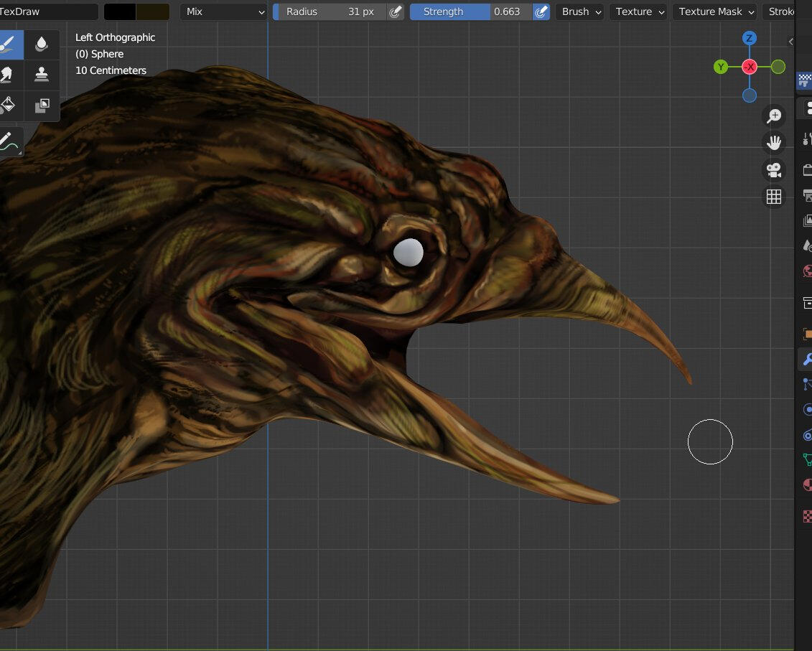Click the Z axis on navigation gizmo
812x651 pixels.
pos(749,39)
